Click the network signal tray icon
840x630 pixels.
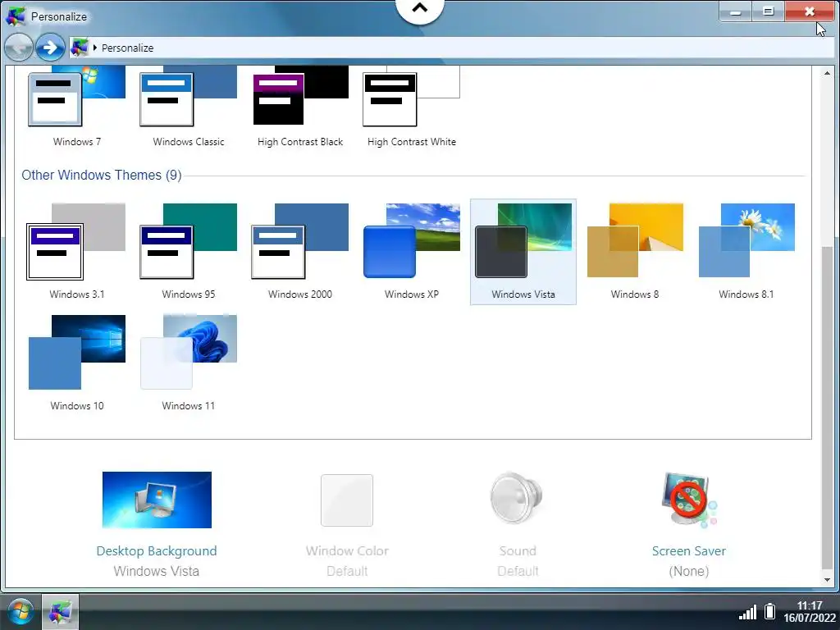click(x=748, y=612)
